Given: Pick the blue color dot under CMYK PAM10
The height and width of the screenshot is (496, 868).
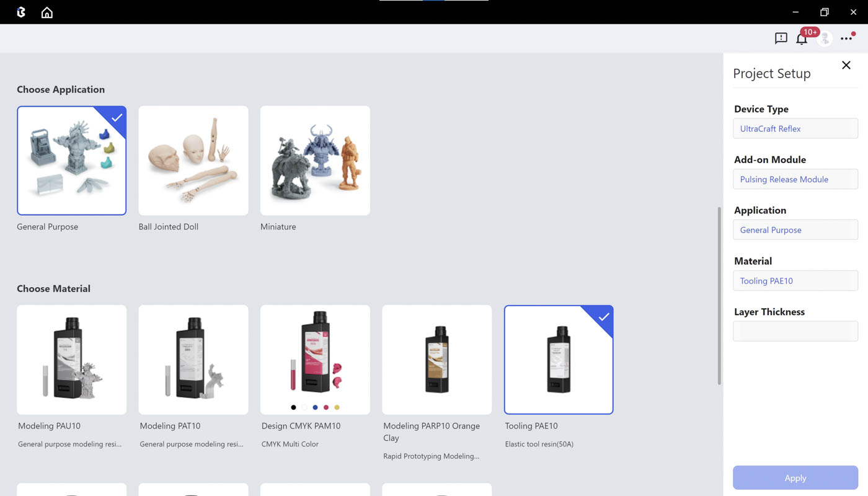Looking at the screenshot, I should click(x=315, y=407).
